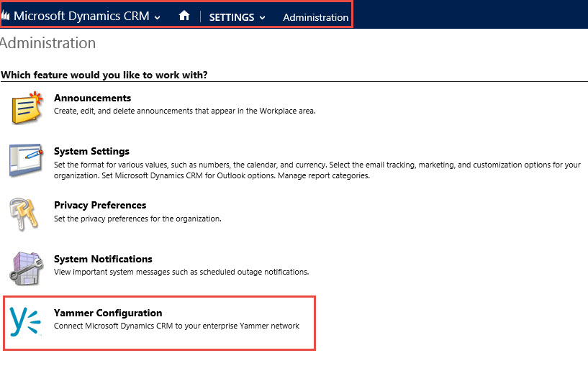This screenshot has height=376, width=588.
Task: Open the SETTINGS menu in navigation bar
Action: 232,17
